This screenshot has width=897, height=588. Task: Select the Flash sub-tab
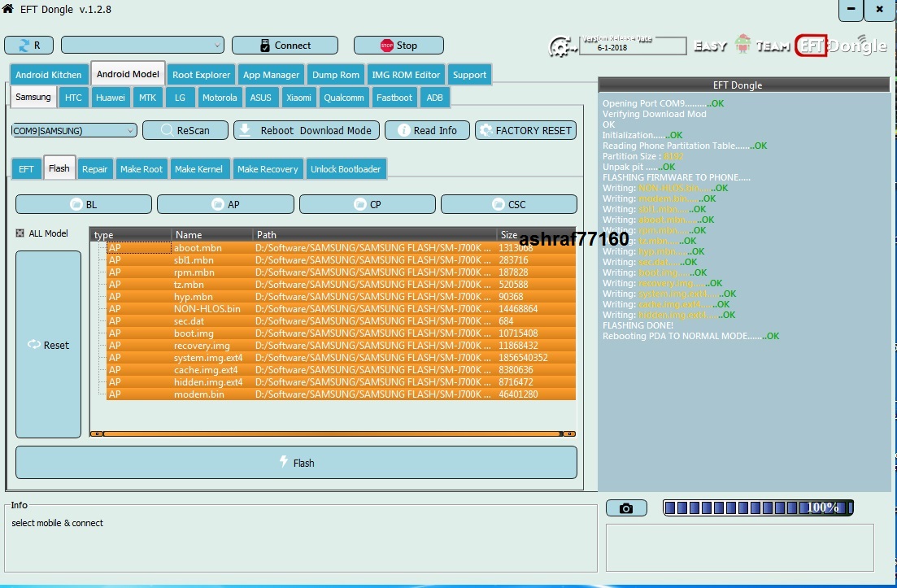(x=59, y=168)
